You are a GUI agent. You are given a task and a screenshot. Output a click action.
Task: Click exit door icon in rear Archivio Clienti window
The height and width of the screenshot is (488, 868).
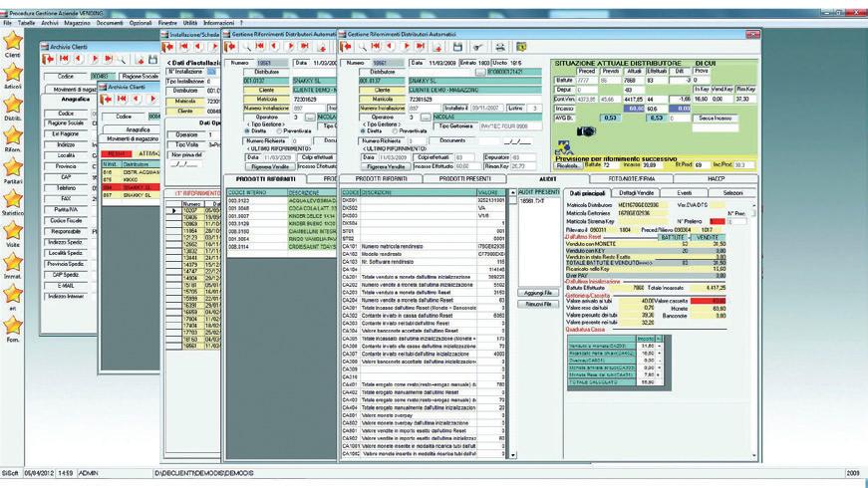pos(49,59)
